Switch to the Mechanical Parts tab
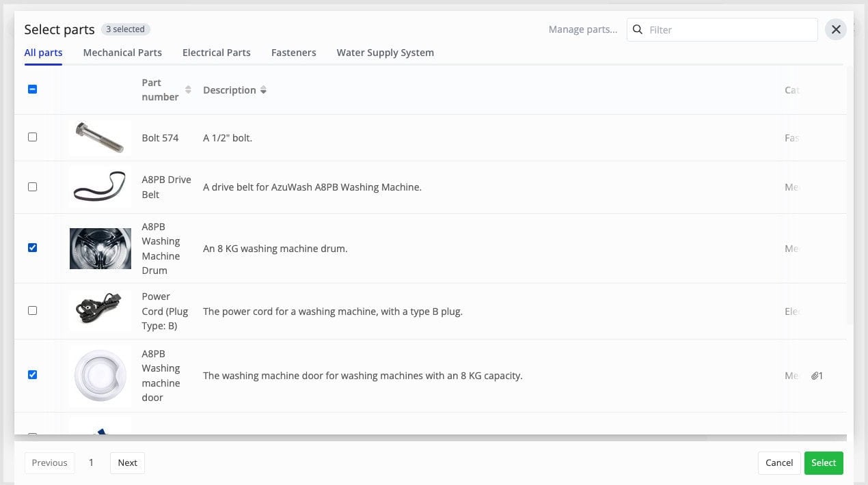This screenshot has height=485, width=868. (122, 53)
